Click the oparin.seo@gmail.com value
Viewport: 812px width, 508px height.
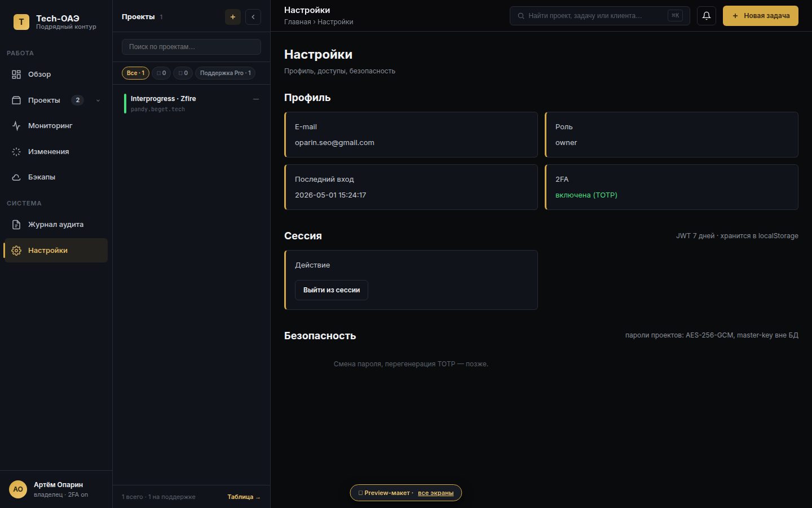point(334,143)
